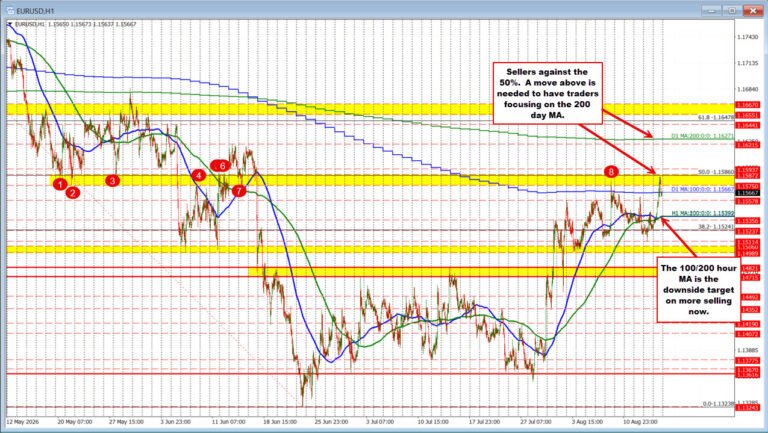Click the red price tag 1.16441
The height and width of the screenshot is (433, 768).
click(750, 125)
